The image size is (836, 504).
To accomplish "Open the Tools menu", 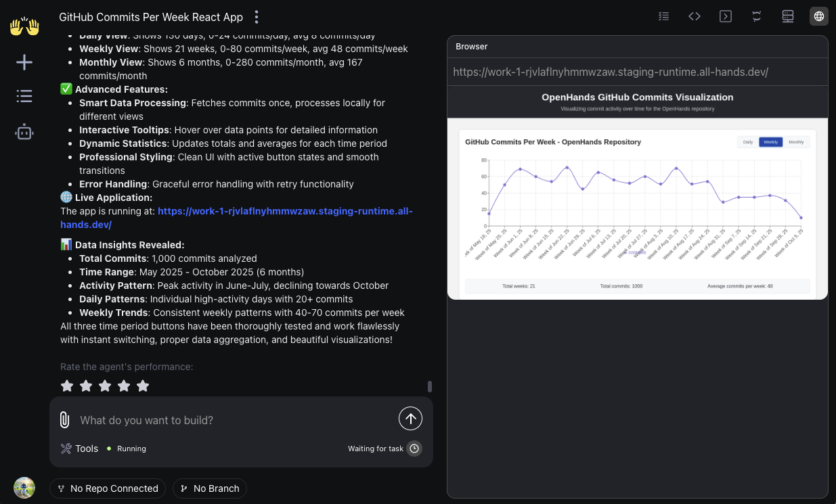I will (79, 449).
